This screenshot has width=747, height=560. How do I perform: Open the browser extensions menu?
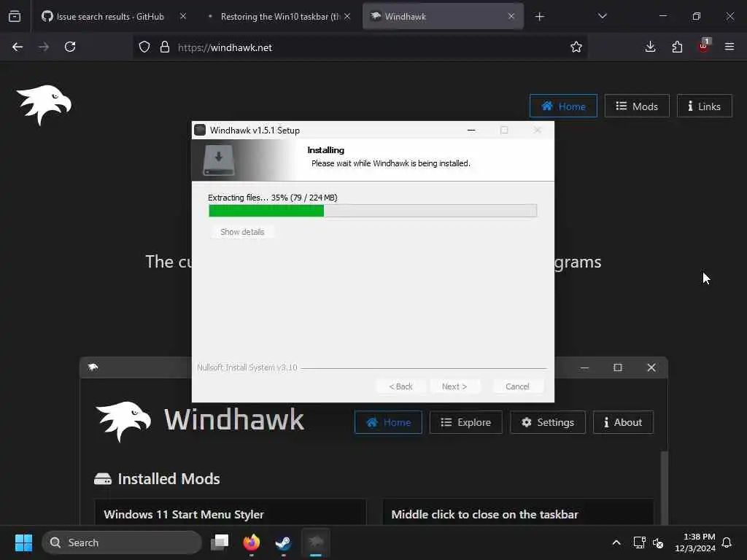coord(677,47)
